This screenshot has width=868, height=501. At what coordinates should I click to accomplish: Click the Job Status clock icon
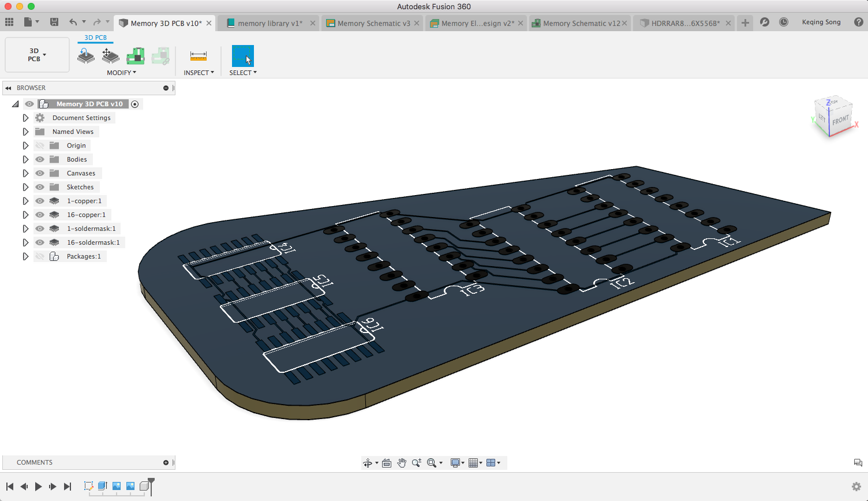[784, 22]
